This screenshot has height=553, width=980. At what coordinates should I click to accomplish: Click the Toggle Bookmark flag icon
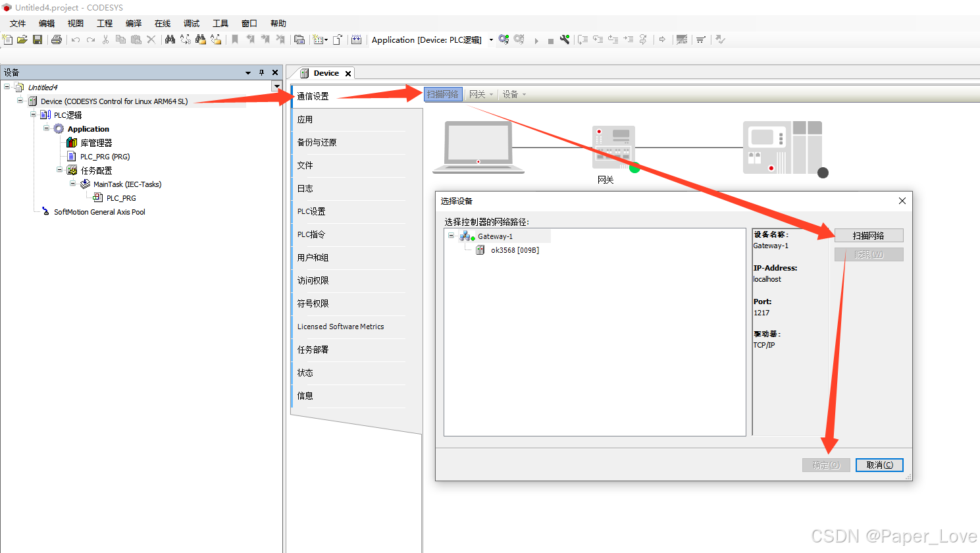(235, 39)
